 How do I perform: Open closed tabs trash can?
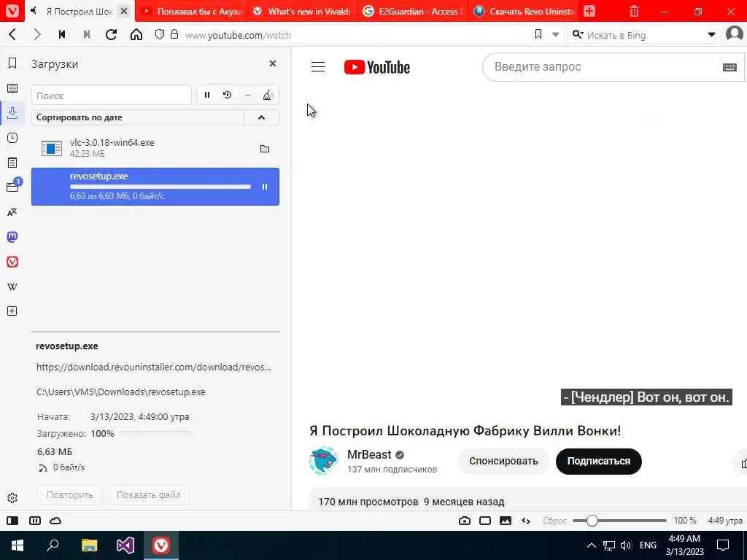pyautogui.click(x=634, y=11)
